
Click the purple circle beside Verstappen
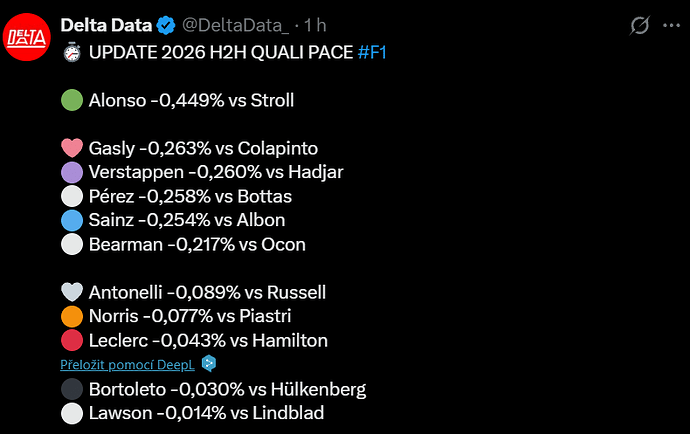[x=72, y=172]
